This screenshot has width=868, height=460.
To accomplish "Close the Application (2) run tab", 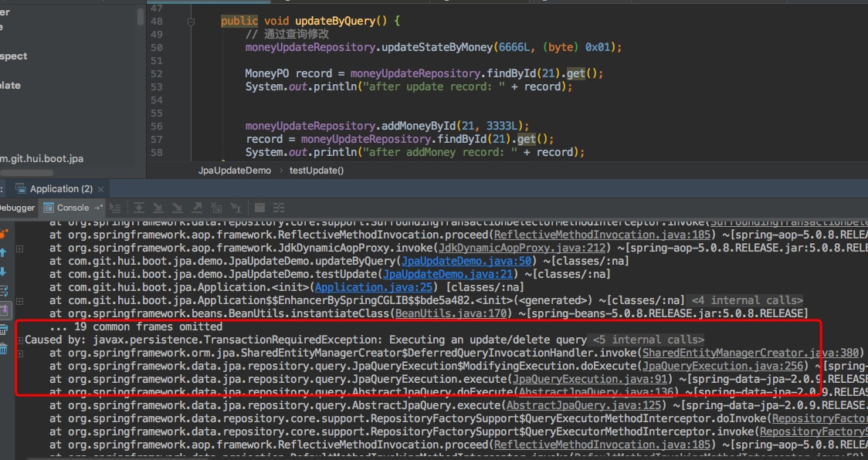I will (x=101, y=188).
